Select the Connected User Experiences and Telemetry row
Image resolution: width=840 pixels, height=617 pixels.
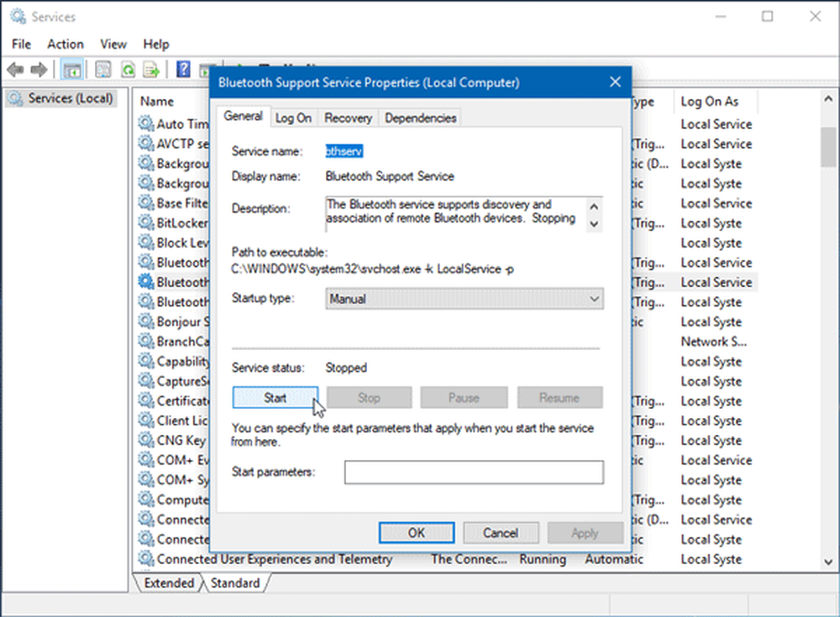[448, 558]
